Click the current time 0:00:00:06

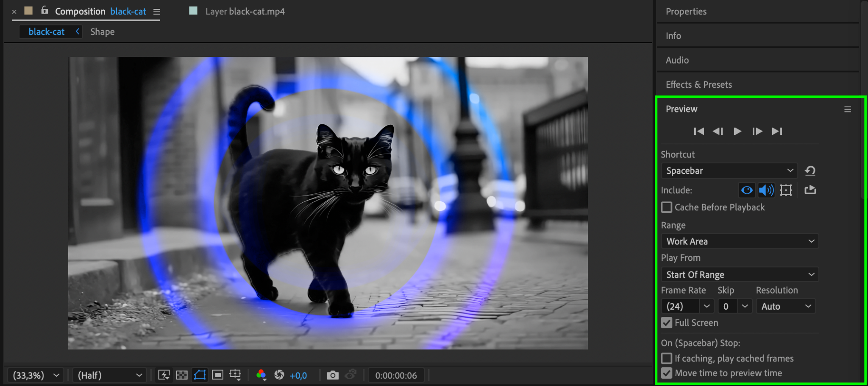point(396,375)
